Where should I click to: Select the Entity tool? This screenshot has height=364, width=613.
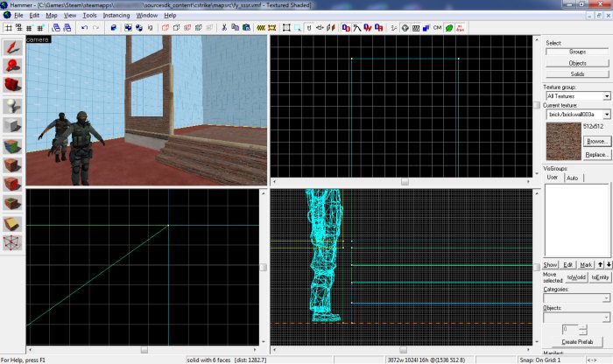pos(12,106)
